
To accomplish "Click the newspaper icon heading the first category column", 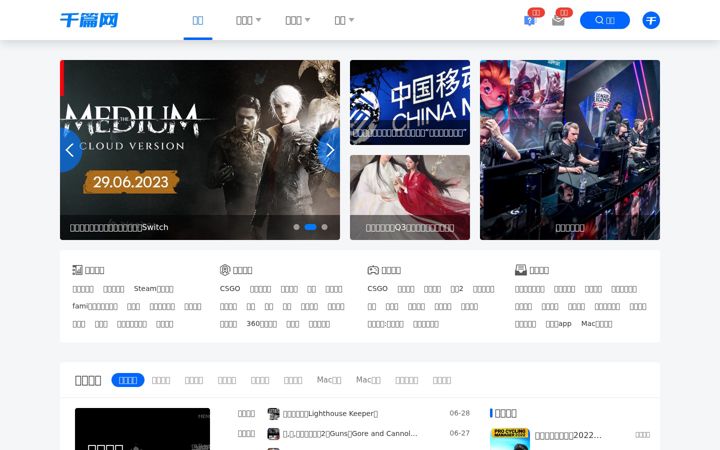I will 77,270.
